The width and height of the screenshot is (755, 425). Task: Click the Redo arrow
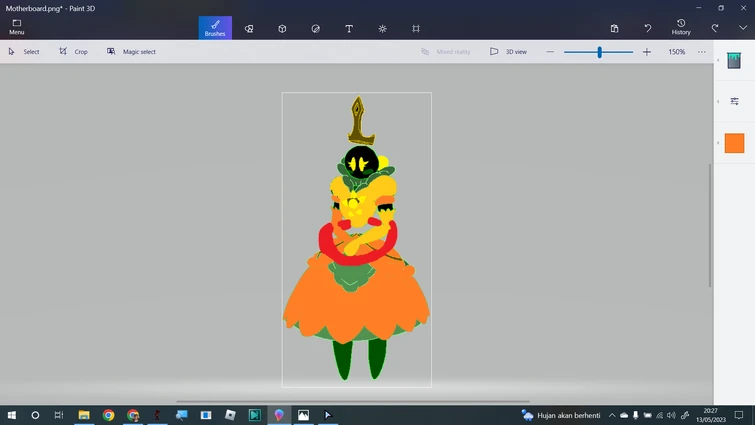pyautogui.click(x=715, y=28)
